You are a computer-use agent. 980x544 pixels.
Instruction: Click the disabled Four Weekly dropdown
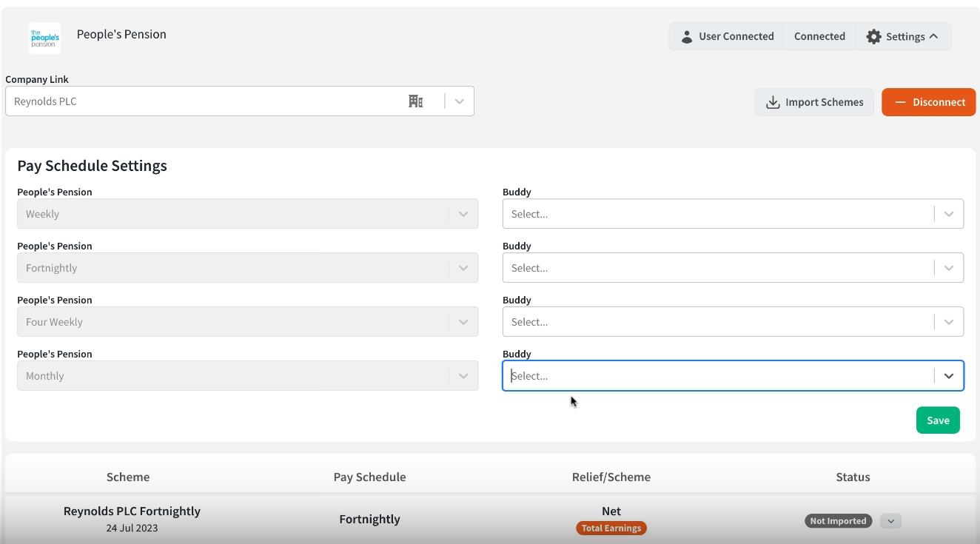[247, 322]
